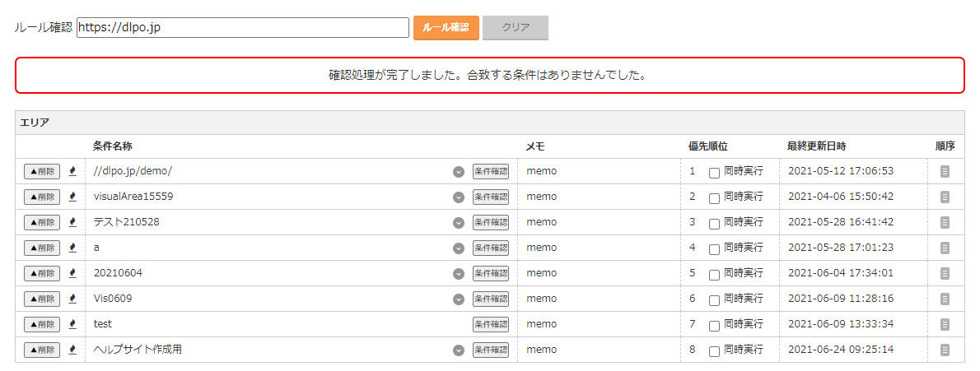980x371 pixels.
Task: Click the reorder handle icon for Vis0609
Action: point(945,299)
